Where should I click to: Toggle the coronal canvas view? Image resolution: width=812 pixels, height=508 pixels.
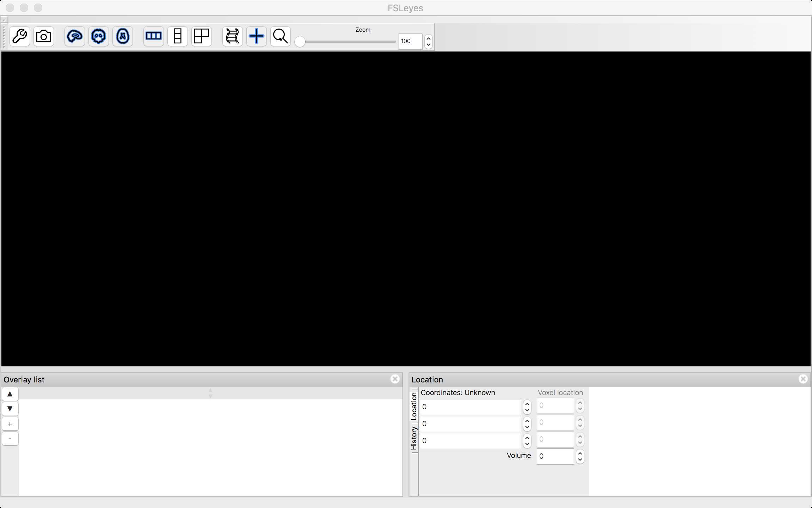99,36
